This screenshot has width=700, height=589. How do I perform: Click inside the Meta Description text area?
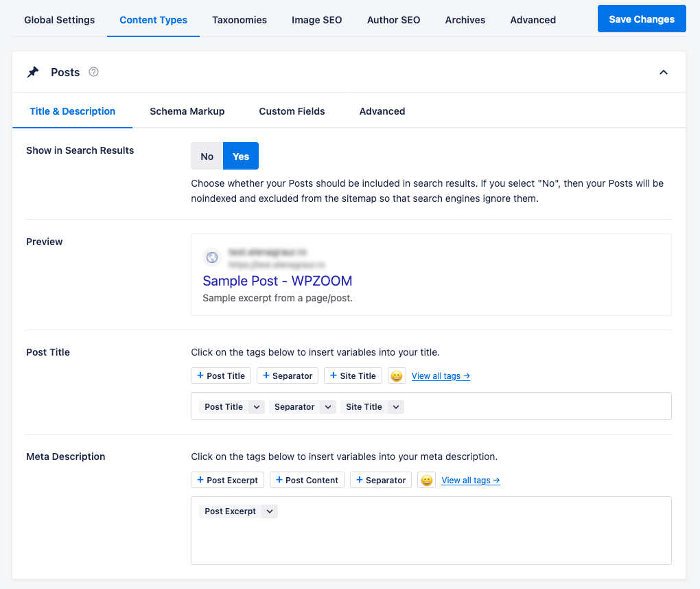tap(431, 531)
